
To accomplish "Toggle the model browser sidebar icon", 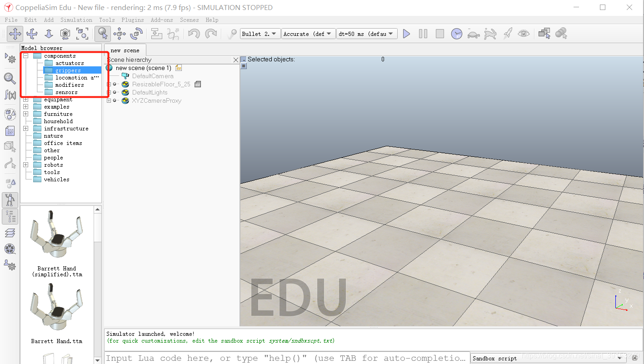I will (10, 200).
